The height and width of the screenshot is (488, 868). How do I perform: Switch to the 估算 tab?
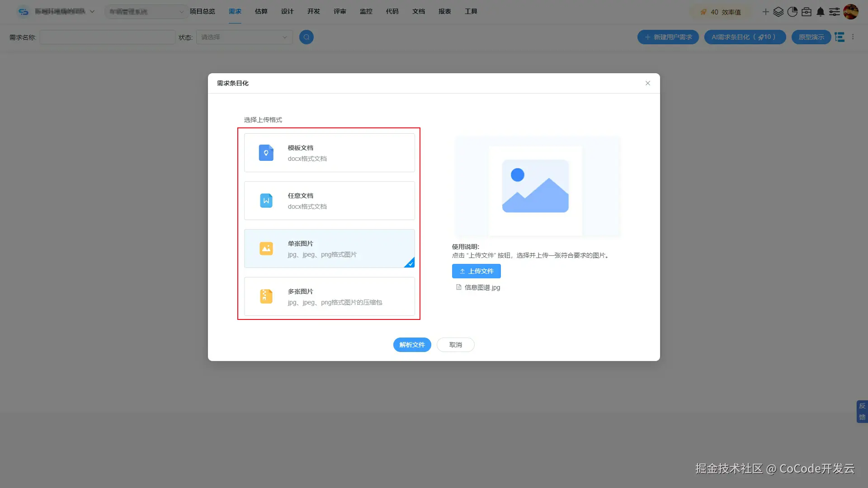(261, 11)
